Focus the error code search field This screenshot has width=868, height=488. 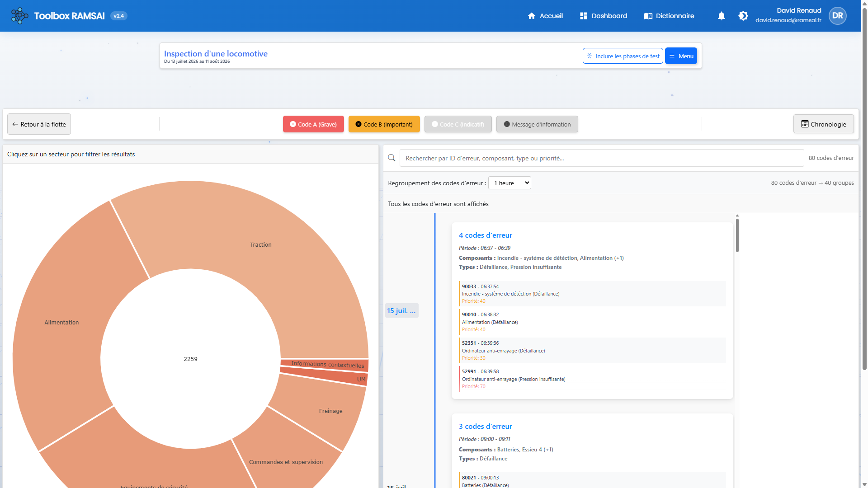click(x=601, y=158)
